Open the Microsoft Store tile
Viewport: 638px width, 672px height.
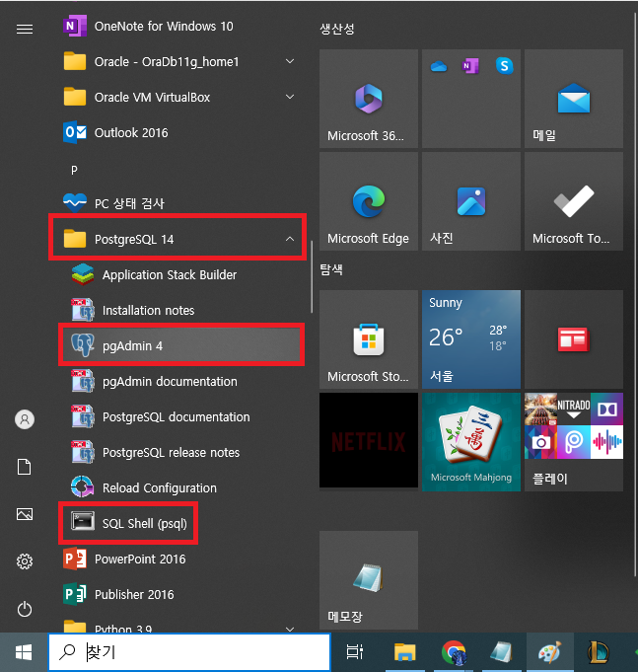(369, 339)
